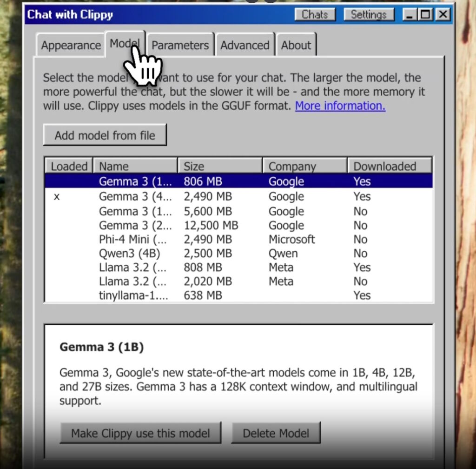Image resolution: width=476 pixels, height=469 pixels.
Task: Select the tinyllama-1.... model row
Action: pos(238,295)
